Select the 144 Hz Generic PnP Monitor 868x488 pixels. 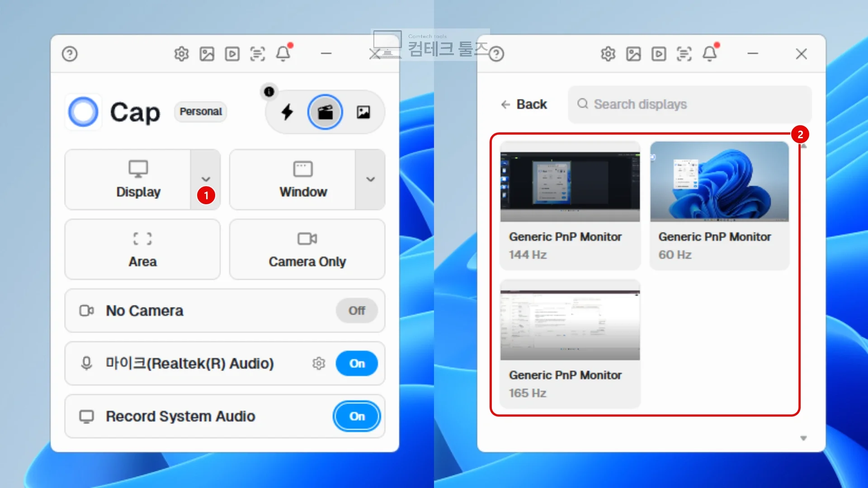pos(570,206)
